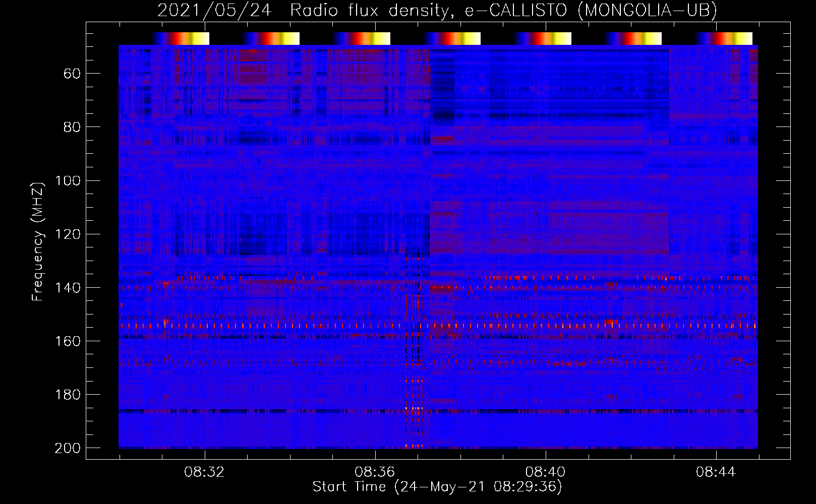Click the 100 frequency tick label
This screenshot has width=816, height=504.
(x=68, y=181)
